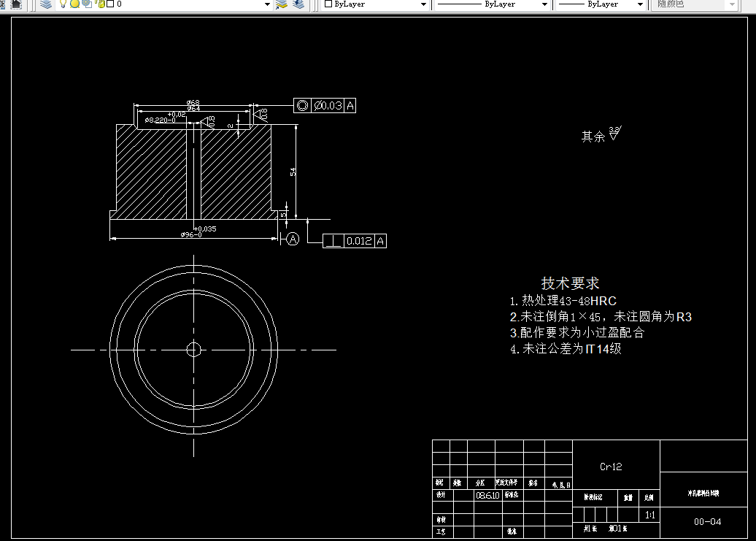Screen dimensions: 756x541
Task: Select the +0.035 tolerance text
Action: [205, 229]
